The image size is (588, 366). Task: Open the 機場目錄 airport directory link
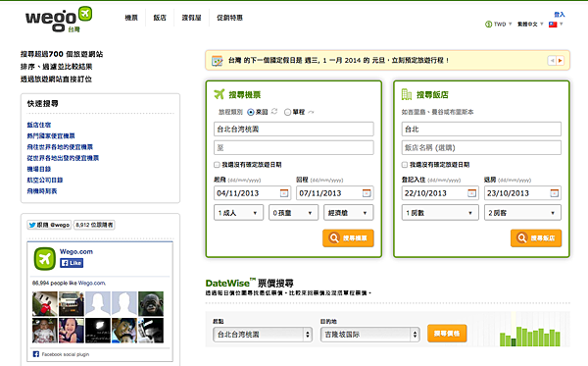point(38,169)
